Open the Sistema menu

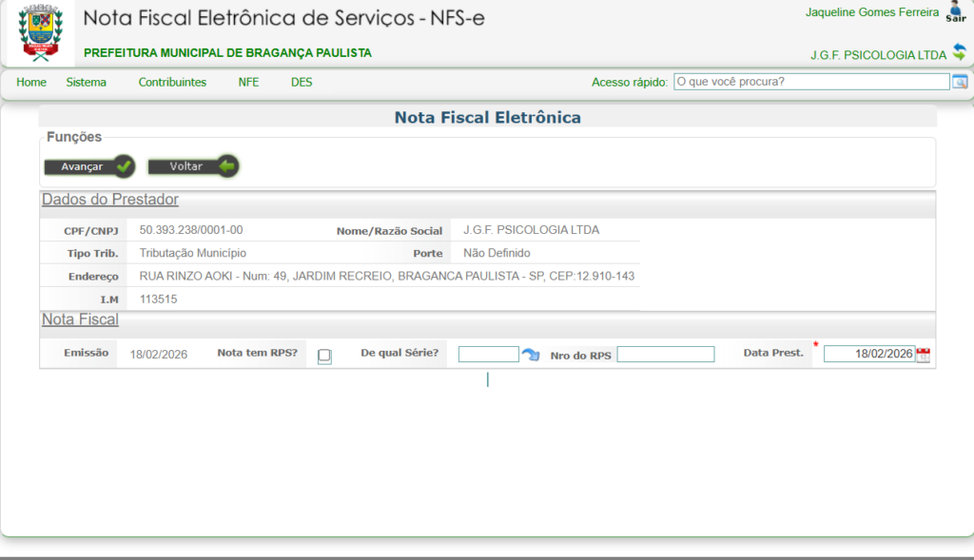pyautogui.click(x=87, y=83)
